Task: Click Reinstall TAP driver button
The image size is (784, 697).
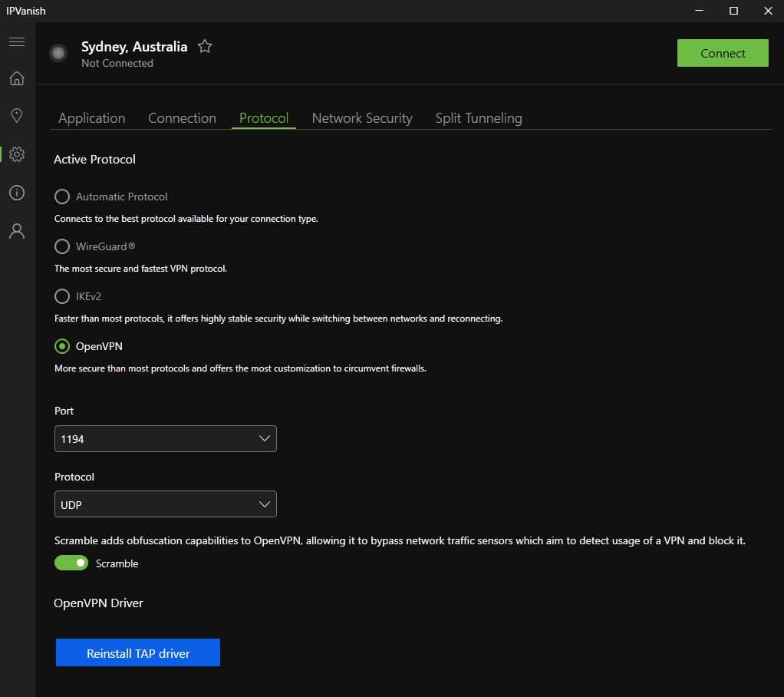Action: point(138,653)
